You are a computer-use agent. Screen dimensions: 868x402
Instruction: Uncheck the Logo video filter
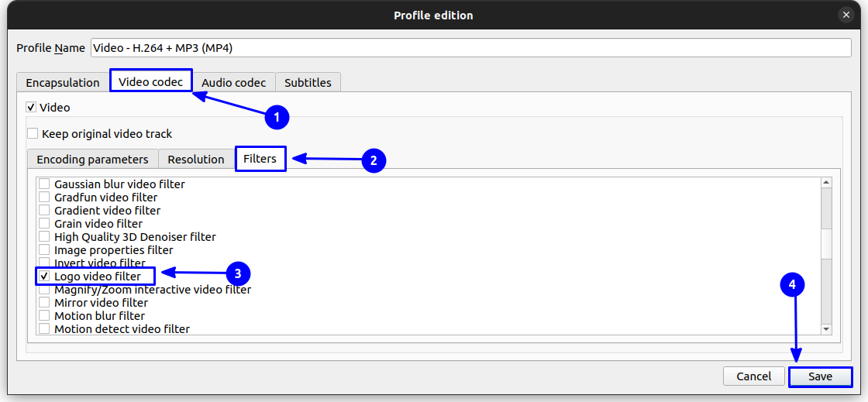[45, 277]
